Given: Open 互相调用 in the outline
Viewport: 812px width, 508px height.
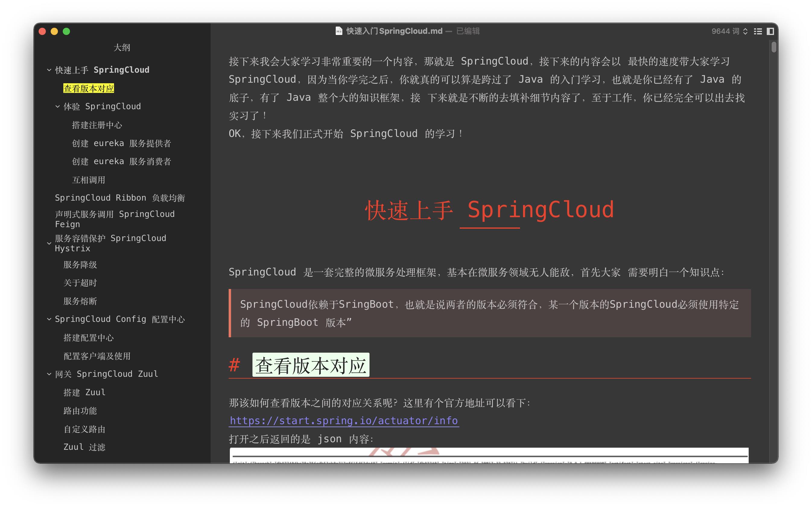Looking at the screenshot, I should [89, 180].
